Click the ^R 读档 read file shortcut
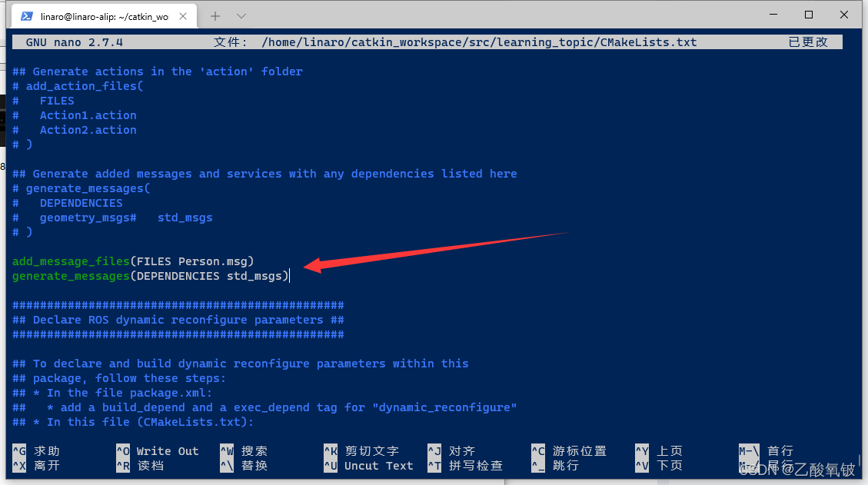Screen dimensions: 868x485 click(140, 466)
